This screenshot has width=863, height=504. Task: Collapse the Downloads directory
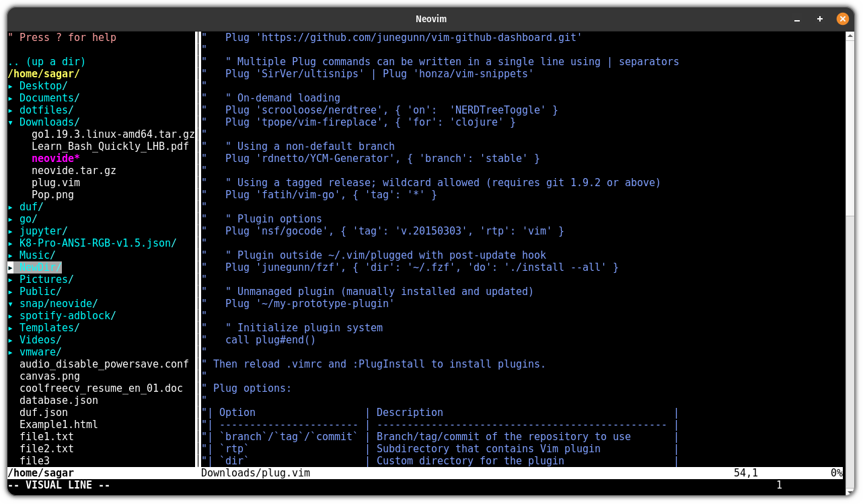48,122
